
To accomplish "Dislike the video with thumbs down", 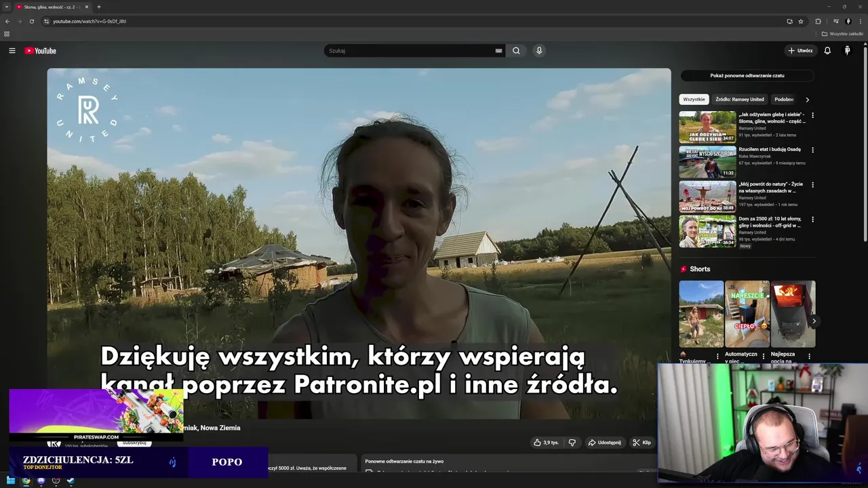I will [572, 443].
